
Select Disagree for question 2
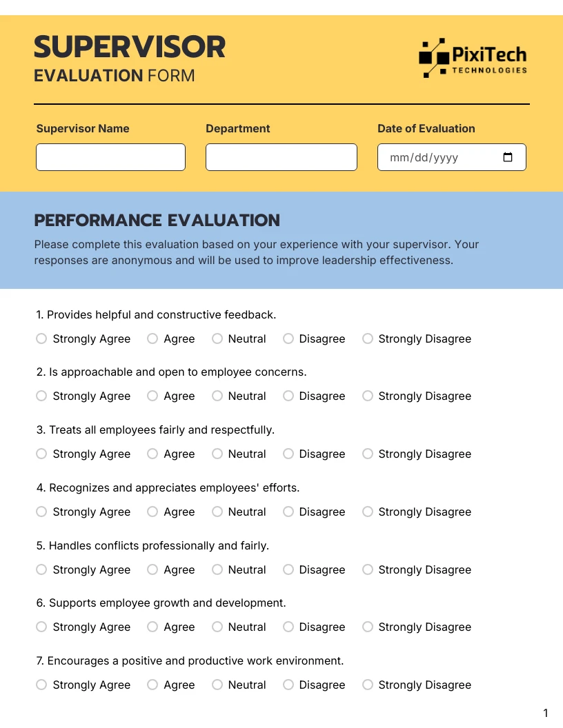(x=288, y=396)
